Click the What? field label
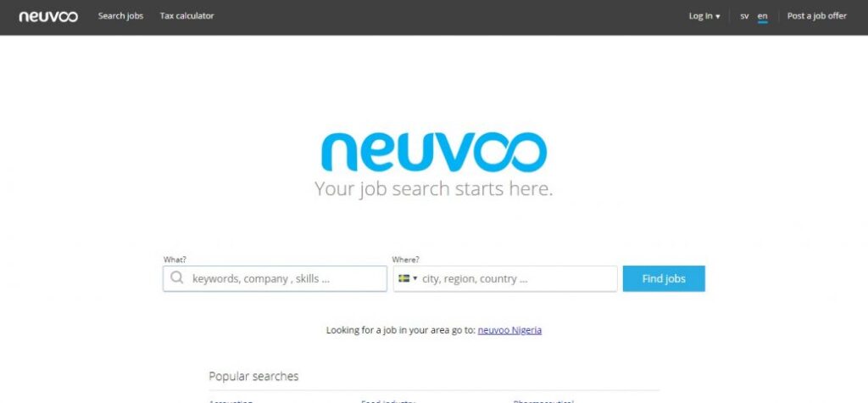Image resolution: width=868 pixels, height=403 pixels. [175, 260]
